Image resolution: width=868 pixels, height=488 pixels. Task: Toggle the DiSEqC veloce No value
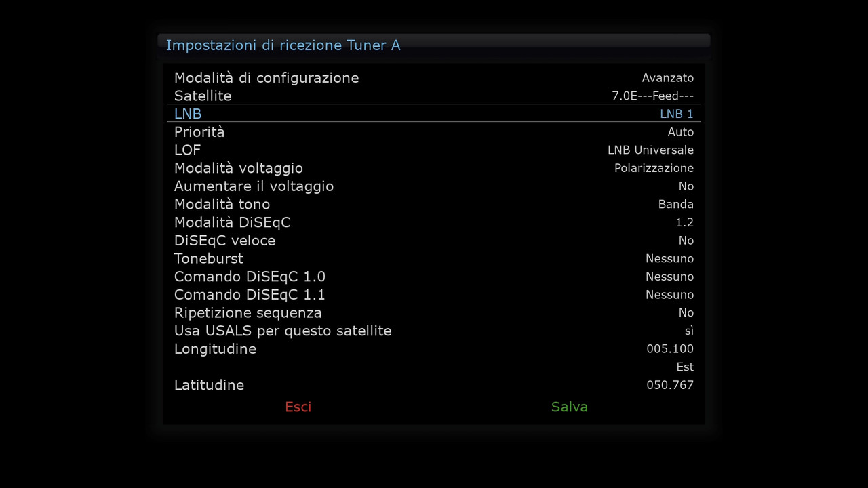pos(686,241)
